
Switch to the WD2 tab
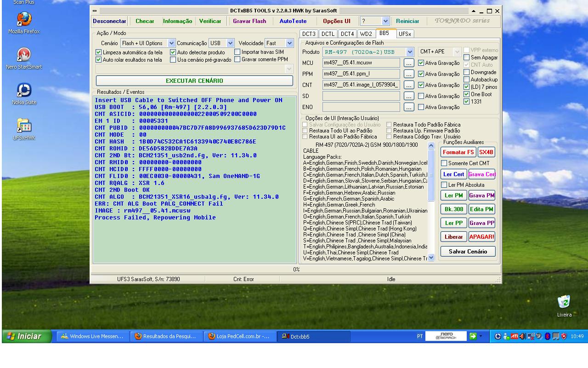click(366, 34)
